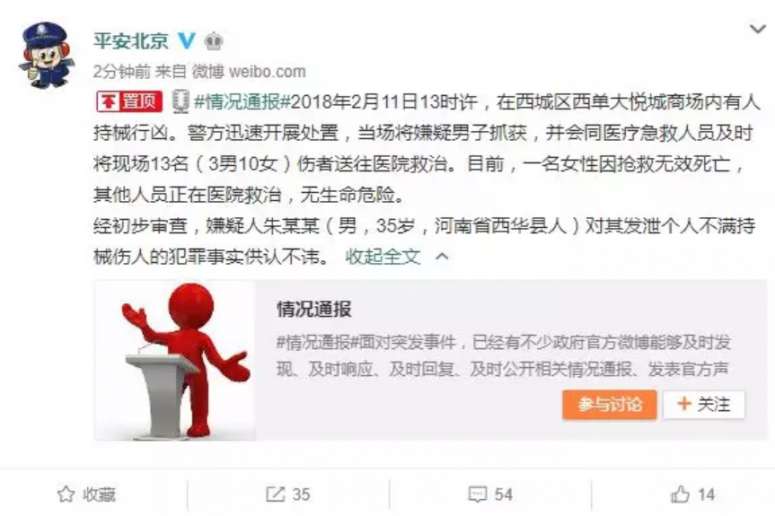Open the 平安北京 profile avatar
This screenshot has width=775, height=516.
(46, 55)
